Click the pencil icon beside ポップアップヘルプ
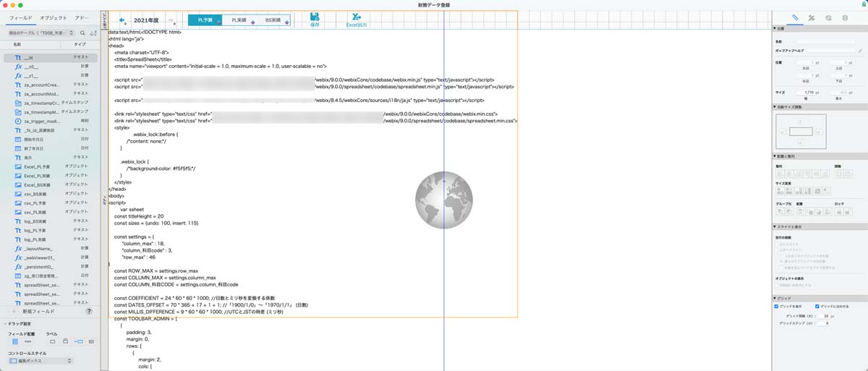This screenshot has width=868, height=371. [x=859, y=51]
